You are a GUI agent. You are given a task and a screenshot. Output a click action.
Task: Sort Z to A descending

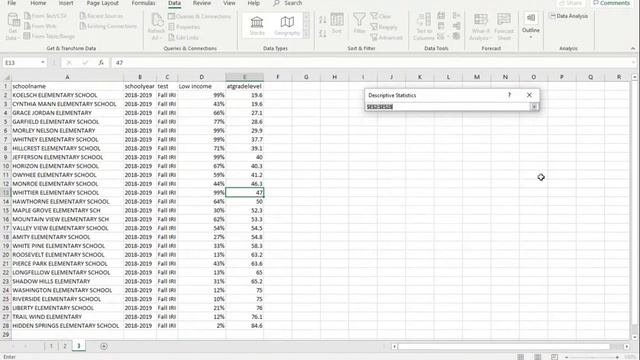tap(322, 33)
